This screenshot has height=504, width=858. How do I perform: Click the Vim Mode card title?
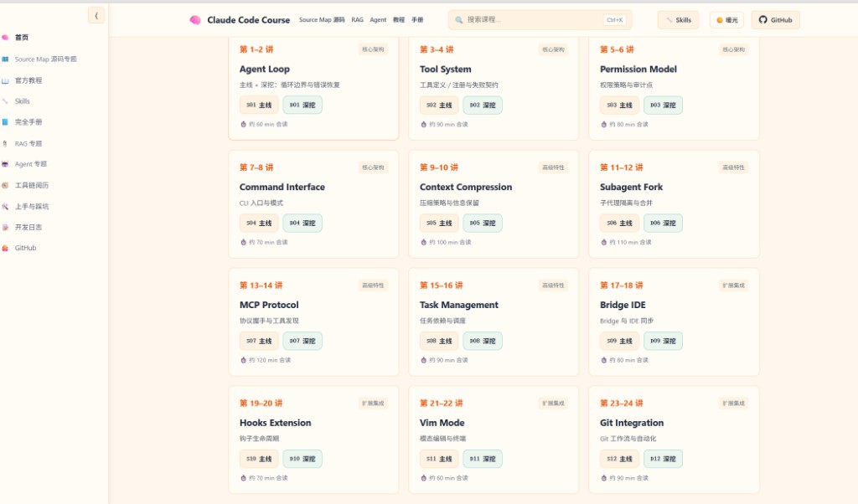click(442, 423)
